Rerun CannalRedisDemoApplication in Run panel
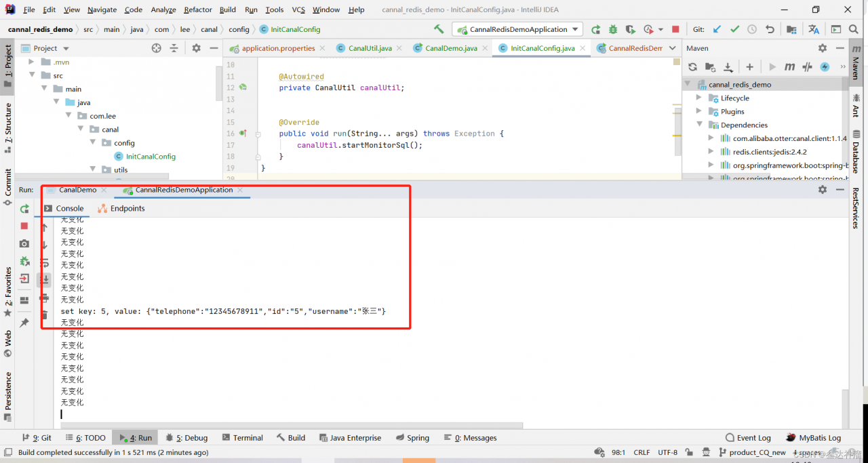Image resolution: width=868 pixels, height=463 pixels. click(24, 209)
